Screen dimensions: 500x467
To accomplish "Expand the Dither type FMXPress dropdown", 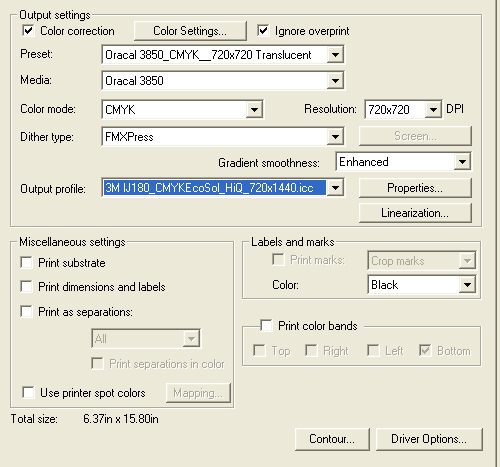I will click(x=335, y=136).
